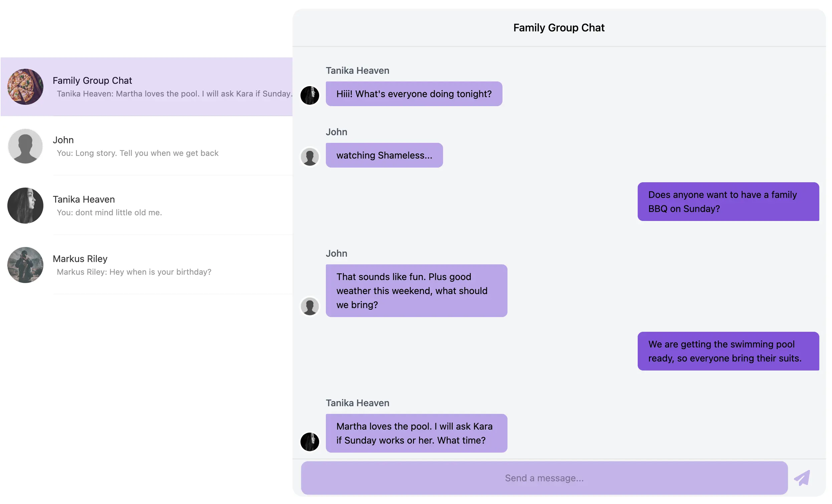Click the watching Shameless message bubble
Viewport: 832px width, 504px height.
coord(384,155)
